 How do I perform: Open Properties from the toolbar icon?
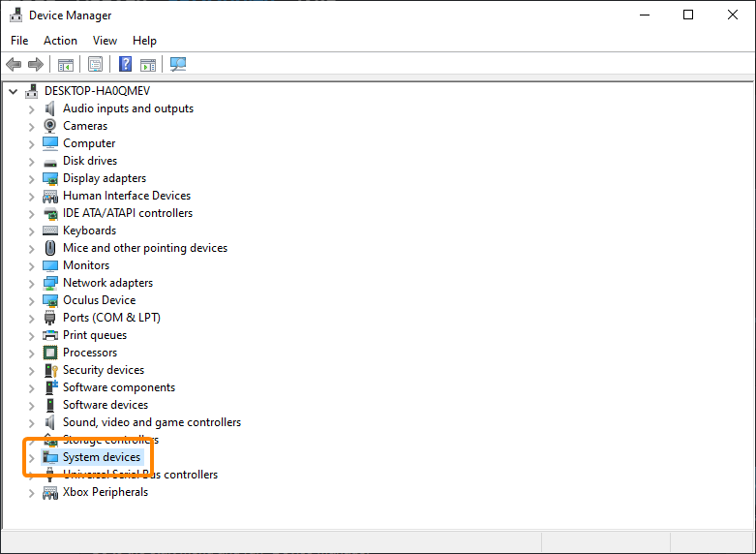[96, 64]
